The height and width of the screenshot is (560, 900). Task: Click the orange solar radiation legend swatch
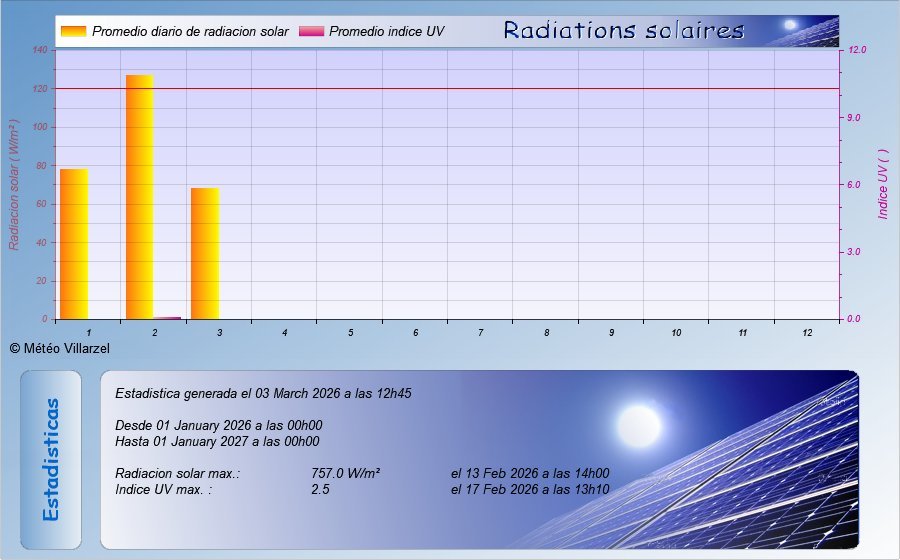tap(73, 31)
